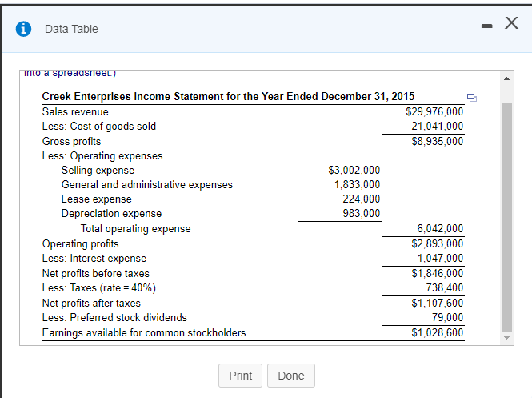This screenshot has height=398, width=532.
Task: Click General and administrative expenses label
Action: tap(147, 185)
